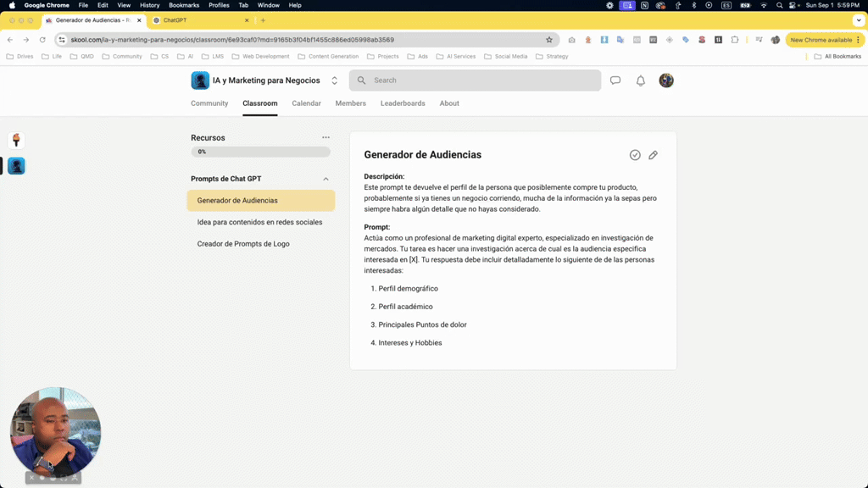Edit the lesson with the pencil icon
The height and width of the screenshot is (488, 868).
coord(654,155)
